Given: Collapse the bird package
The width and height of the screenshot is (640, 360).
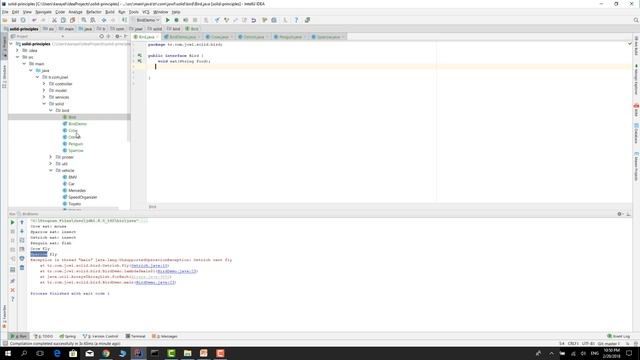Looking at the screenshot, I should 51,110.
